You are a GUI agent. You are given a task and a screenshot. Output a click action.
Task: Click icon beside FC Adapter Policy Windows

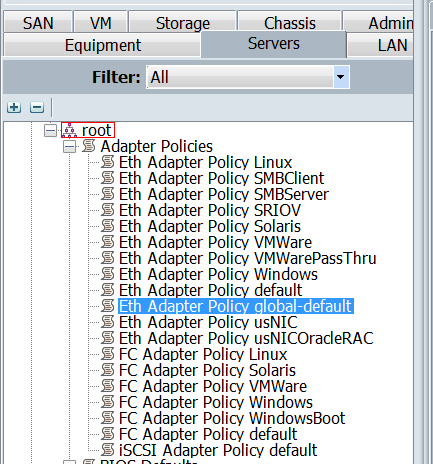[108, 402]
